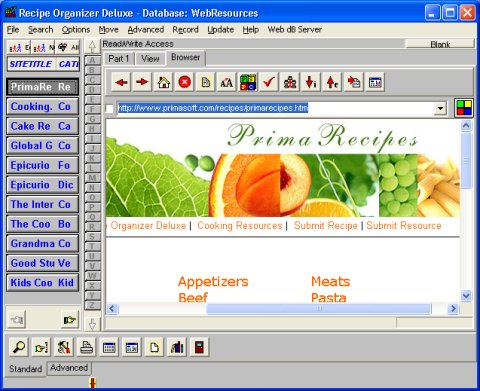Image resolution: width=480 pixels, height=391 pixels.
Task: Select the Advanced toolbar tab at bottom
Action: point(69,368)
